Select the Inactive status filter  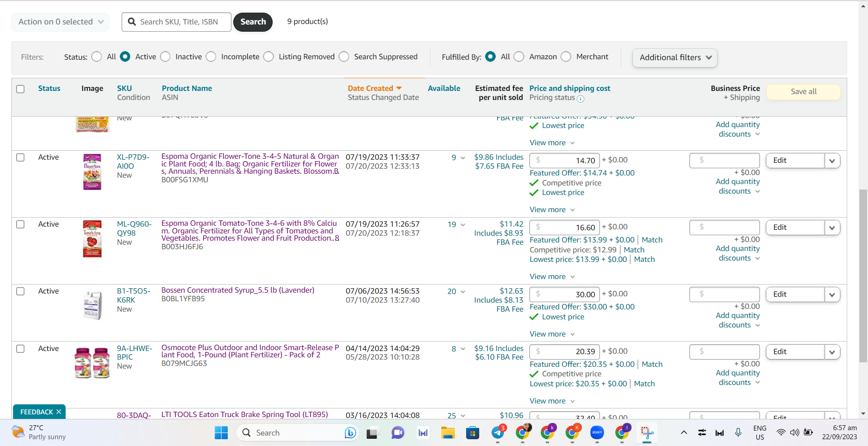coord(165,57)
